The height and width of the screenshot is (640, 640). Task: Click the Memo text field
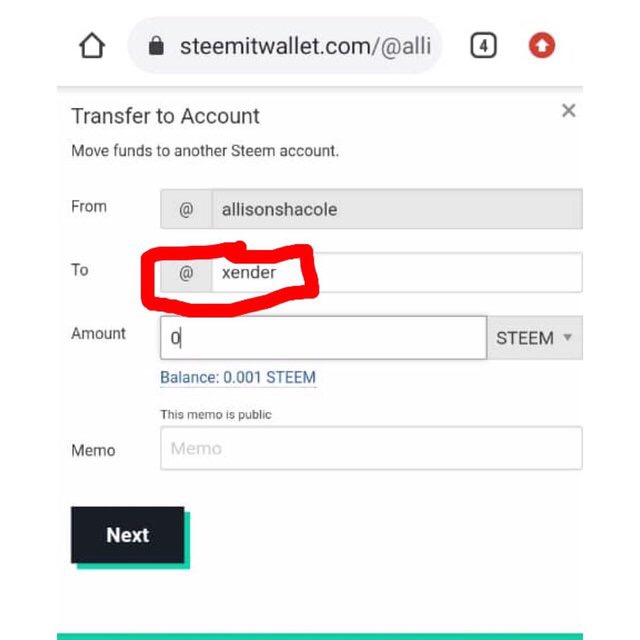[371, 448]
